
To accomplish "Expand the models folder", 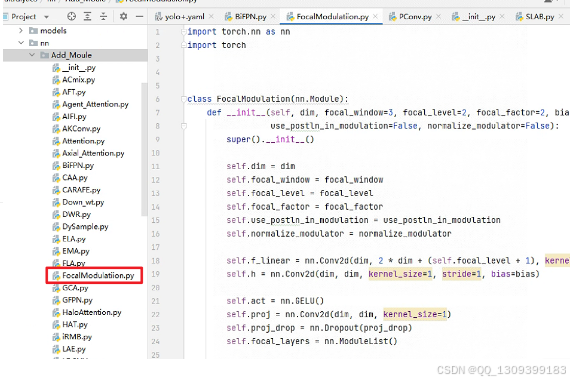I will (21, 31).
